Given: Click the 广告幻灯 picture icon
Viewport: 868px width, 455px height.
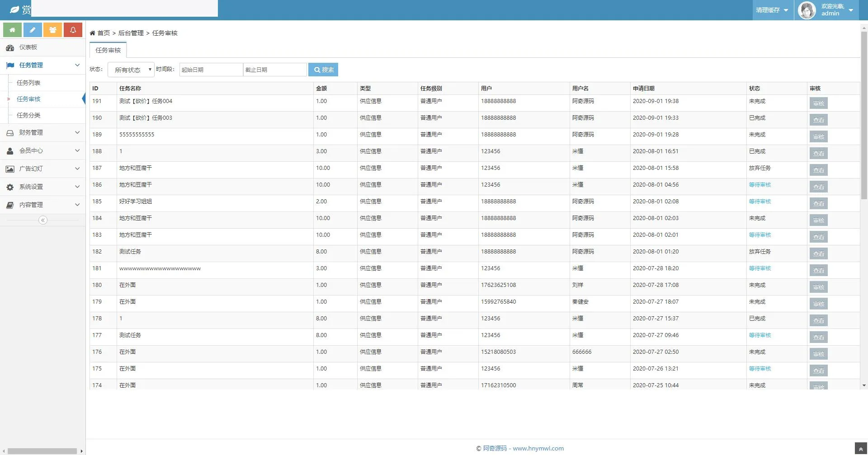Looking at the screenshot, I should click(10, 169).
